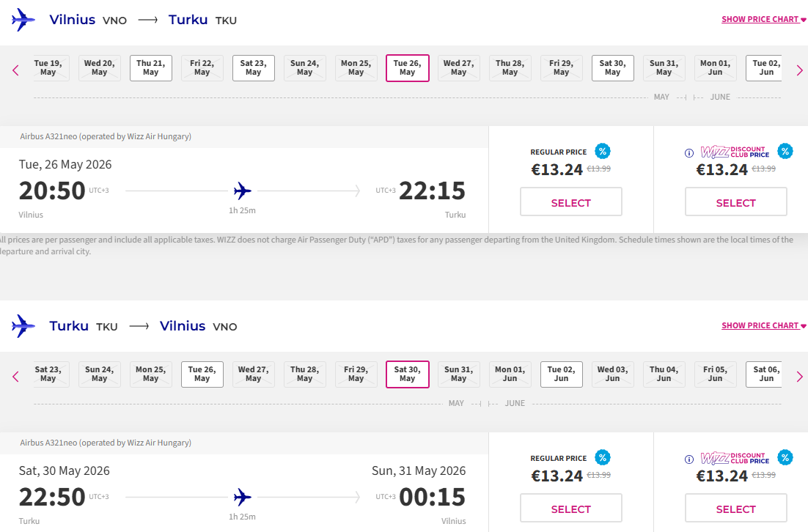Select outbound date Sat 30, May
Screen dimensions: 808x532
613,68
